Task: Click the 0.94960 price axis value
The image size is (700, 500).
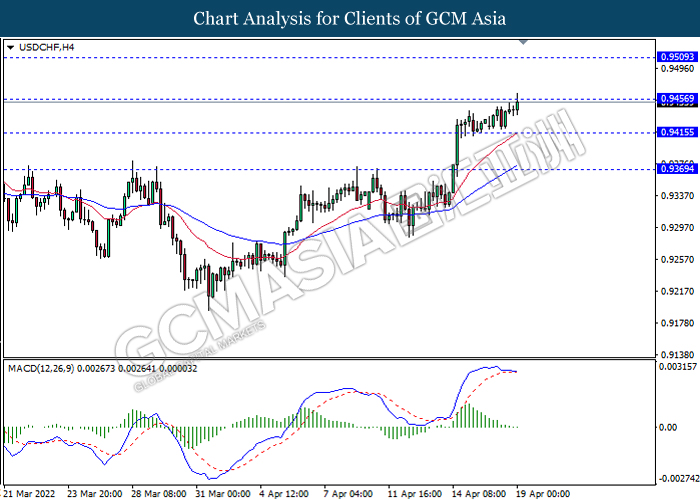Action: (x=678, y=68)
